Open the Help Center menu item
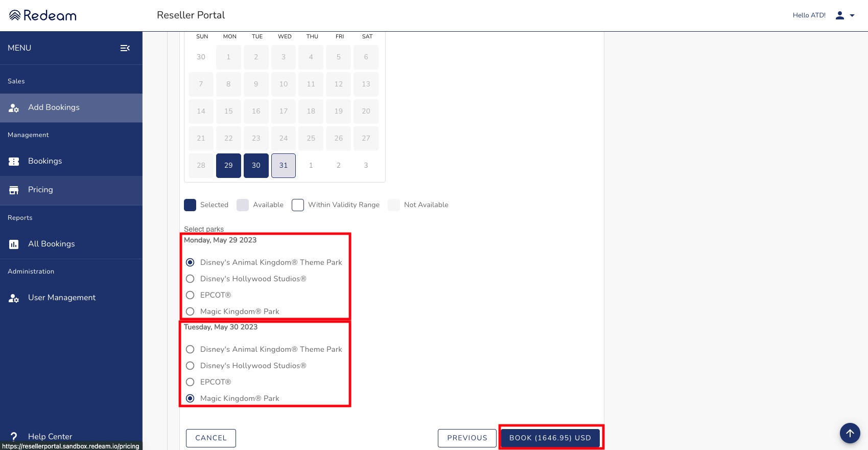Viewport: 868px width, 450px height. coord(50,436)
